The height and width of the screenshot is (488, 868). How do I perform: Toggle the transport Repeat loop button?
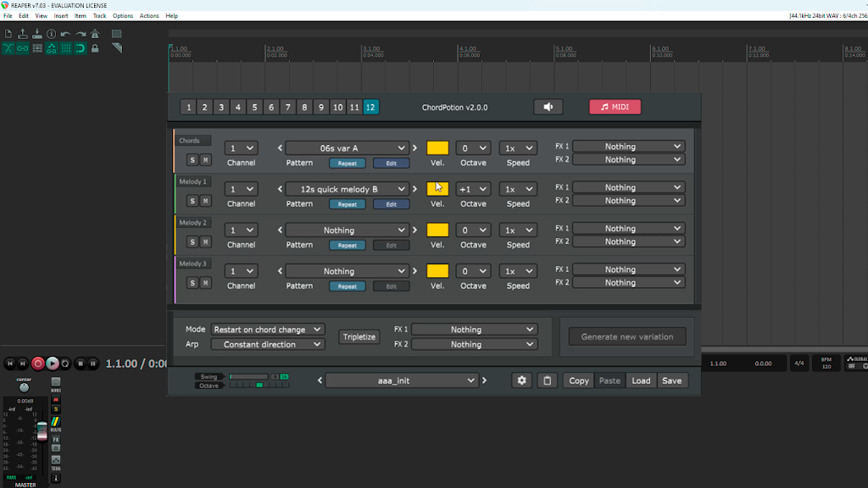tap(65, 363)
